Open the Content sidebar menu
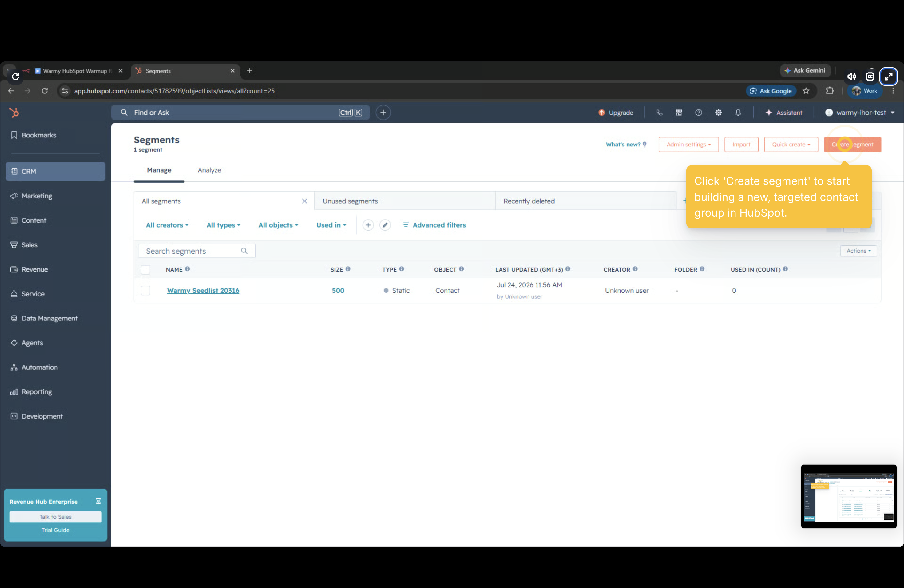 tap(29, 220)
